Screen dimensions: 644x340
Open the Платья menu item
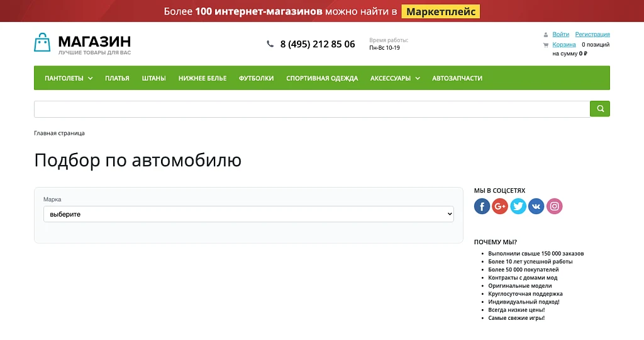pos(117,78)
